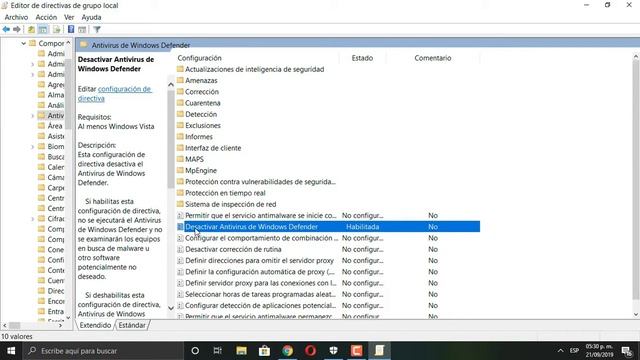Open the notification center icon
Screen dimensions: 640x360
[627, 351]
